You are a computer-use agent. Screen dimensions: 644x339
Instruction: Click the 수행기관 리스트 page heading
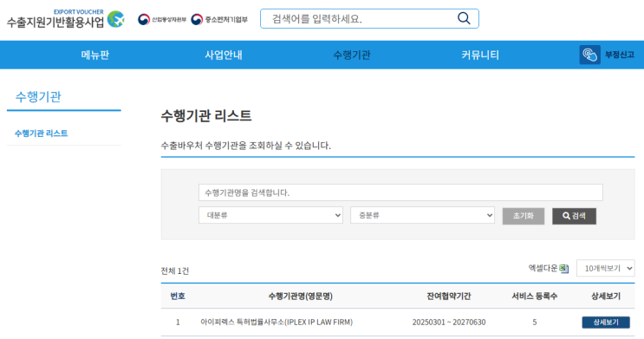pos(205,115)
